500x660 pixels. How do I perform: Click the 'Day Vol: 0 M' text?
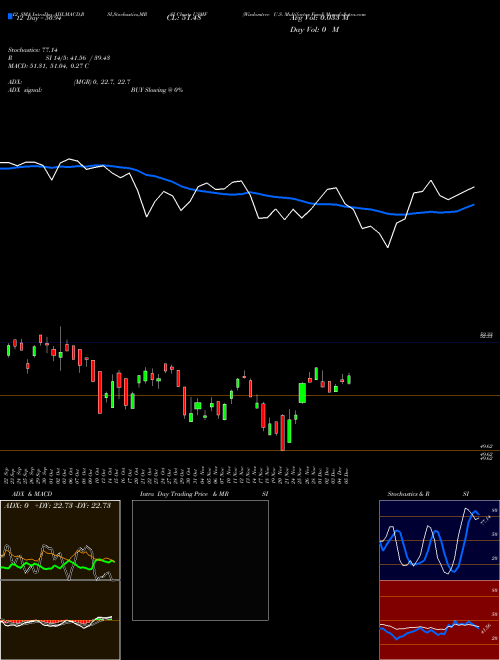[314, 30]
